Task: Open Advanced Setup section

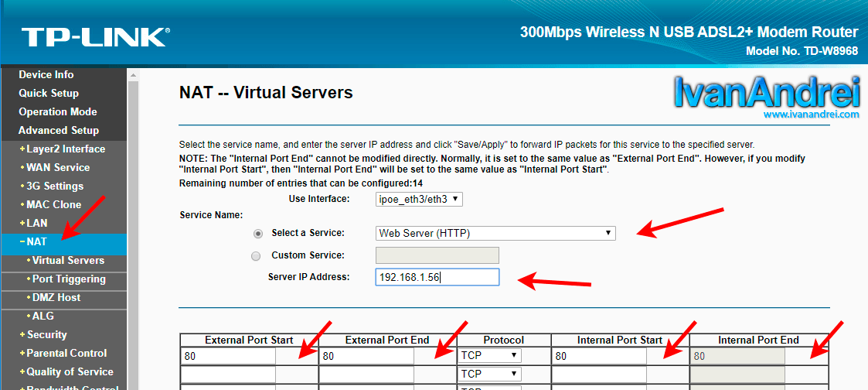Action: coord(59,130)
